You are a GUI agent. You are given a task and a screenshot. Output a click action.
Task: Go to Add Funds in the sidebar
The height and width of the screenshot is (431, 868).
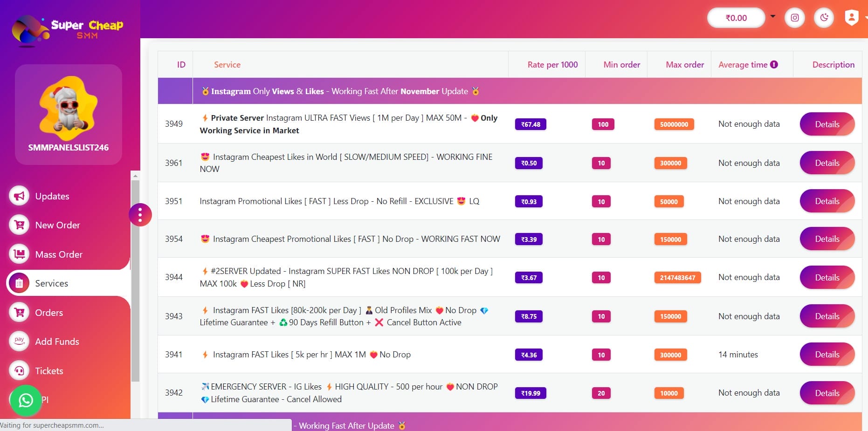point(57,342)
